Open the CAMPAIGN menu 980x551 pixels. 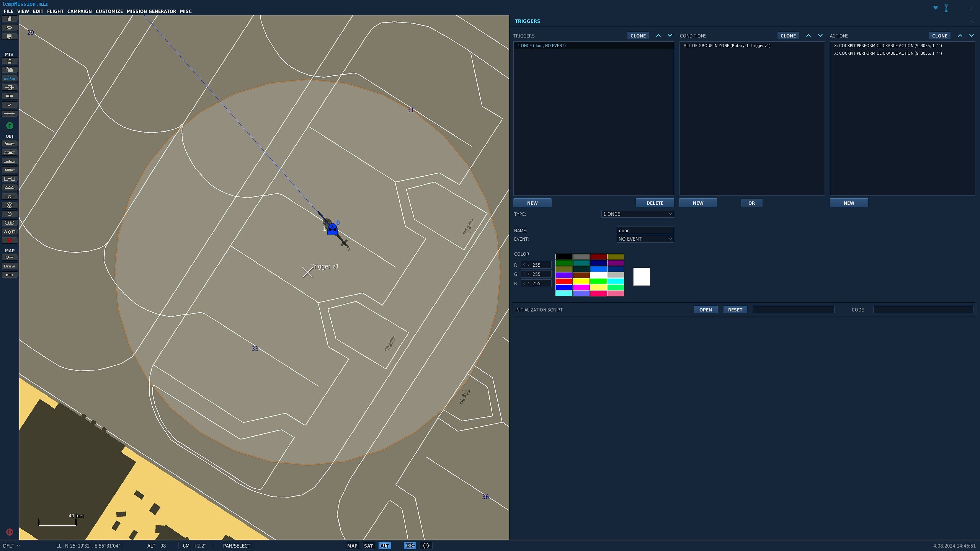pos(80,11)
